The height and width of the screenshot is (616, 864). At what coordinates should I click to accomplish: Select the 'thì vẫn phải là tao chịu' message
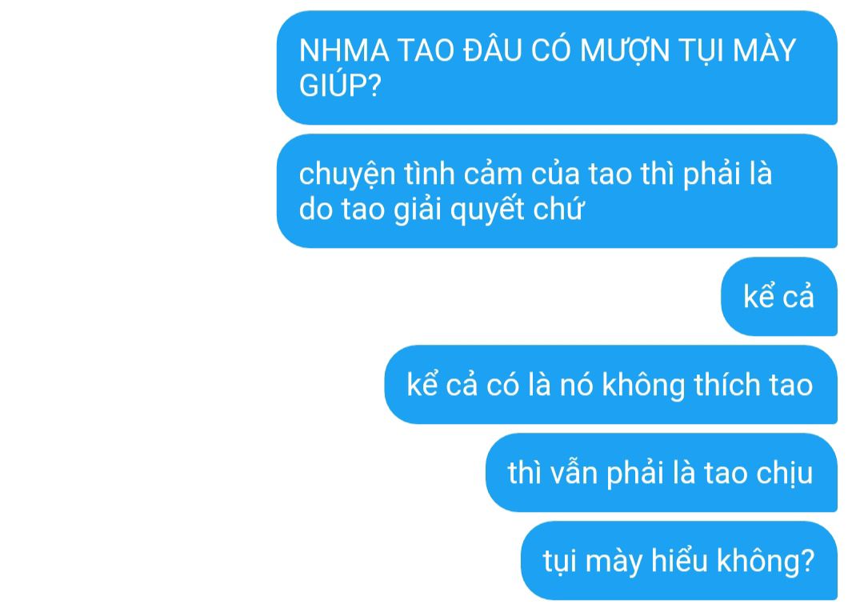[x=662, y=473]
